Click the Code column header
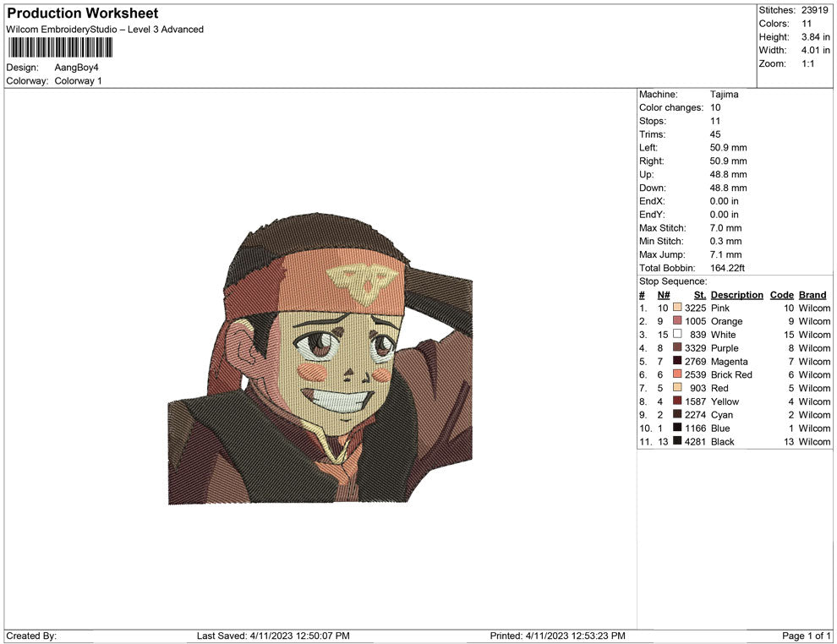The height and width of the screenshot is (644, 837). click(x=781, y=295)
